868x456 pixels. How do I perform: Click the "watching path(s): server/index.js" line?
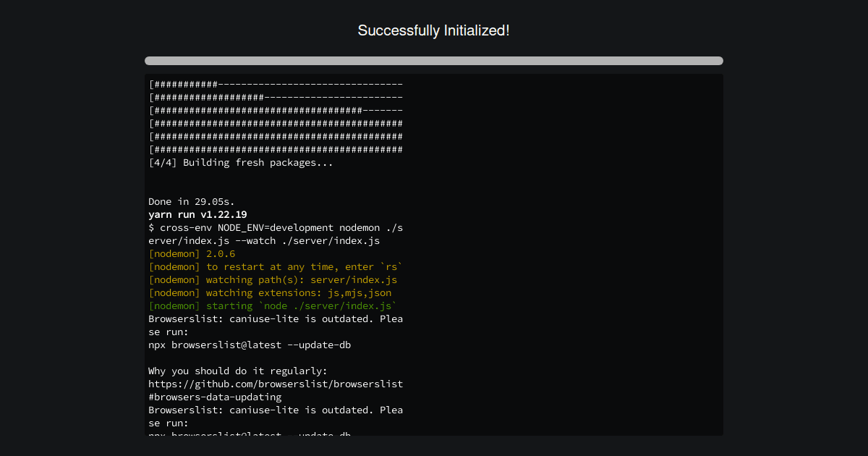(273, 279)
